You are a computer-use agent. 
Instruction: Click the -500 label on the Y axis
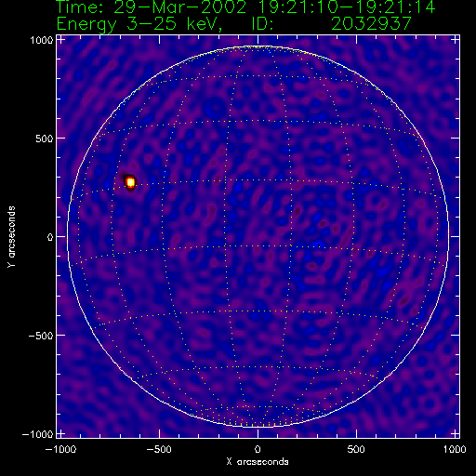click(x=41, y=336)
